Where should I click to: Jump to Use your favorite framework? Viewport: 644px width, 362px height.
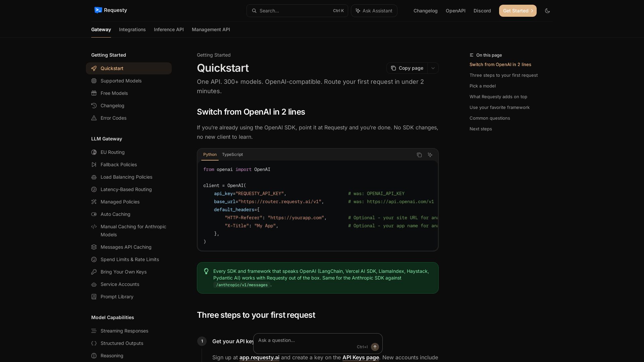[x=499, y=107]
